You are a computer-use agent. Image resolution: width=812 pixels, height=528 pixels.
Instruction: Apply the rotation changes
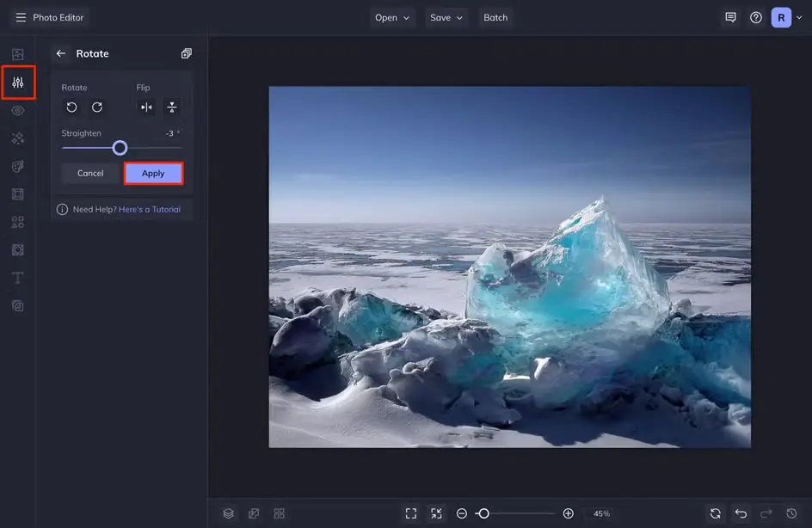[x=153, y=174]
